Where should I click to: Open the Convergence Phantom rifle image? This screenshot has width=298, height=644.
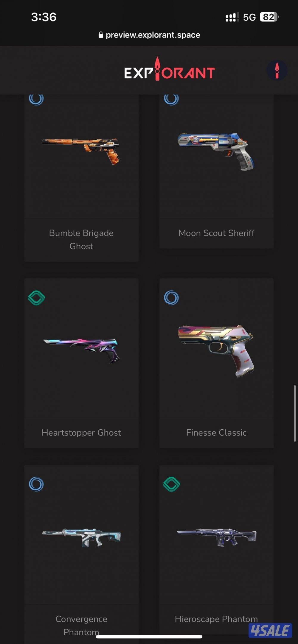click(x=81, y=537)
